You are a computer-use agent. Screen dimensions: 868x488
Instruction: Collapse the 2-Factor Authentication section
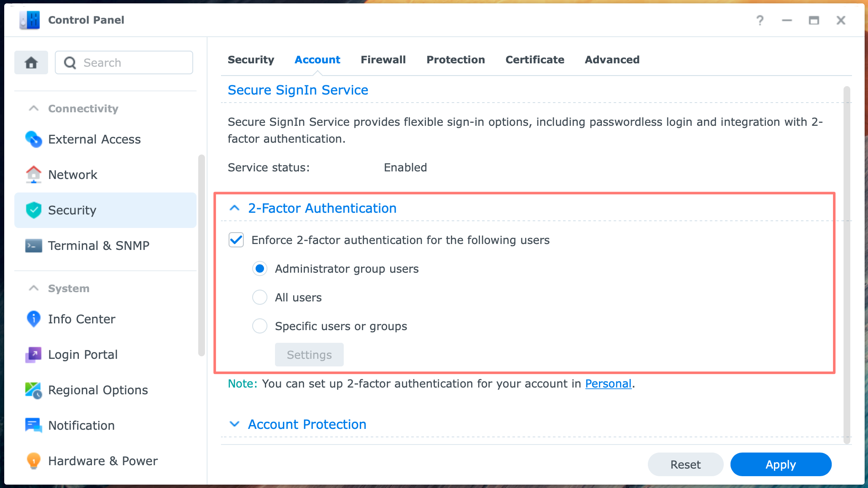(234, 208)
